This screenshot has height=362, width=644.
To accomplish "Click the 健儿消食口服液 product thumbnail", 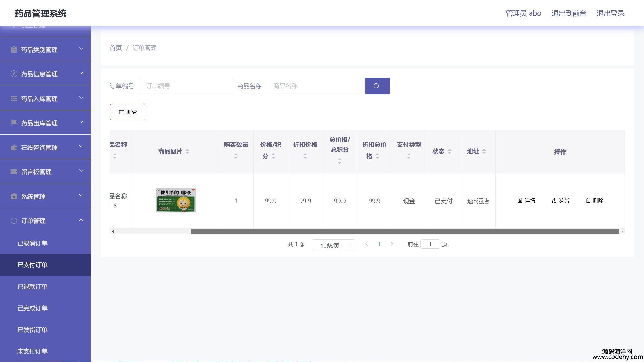I will click(176, 200).
